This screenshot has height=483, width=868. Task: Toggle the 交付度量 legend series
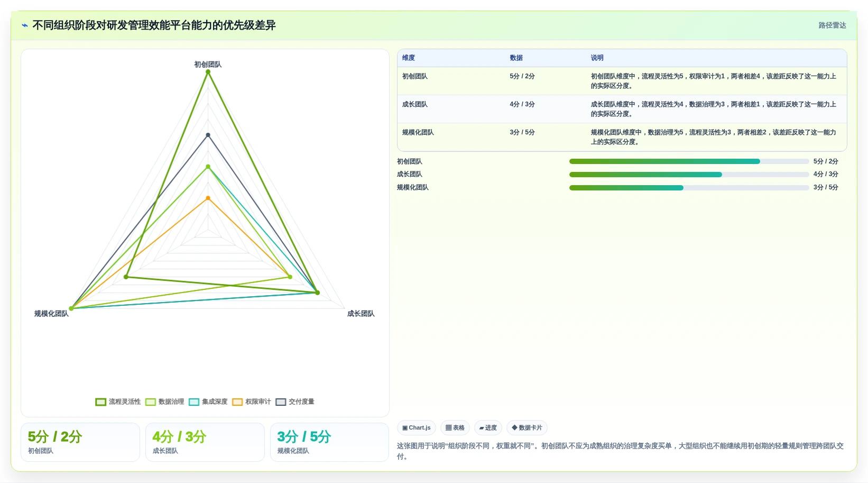click(x=295, y=402)
